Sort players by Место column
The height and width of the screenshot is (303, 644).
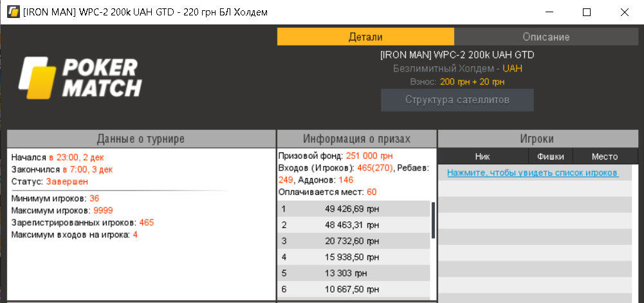605,156
